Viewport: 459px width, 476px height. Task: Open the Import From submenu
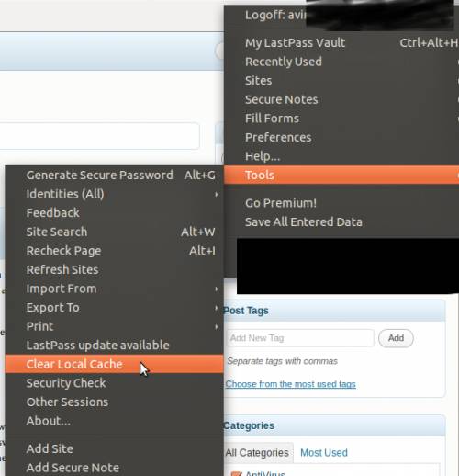(x=114, y=289)
